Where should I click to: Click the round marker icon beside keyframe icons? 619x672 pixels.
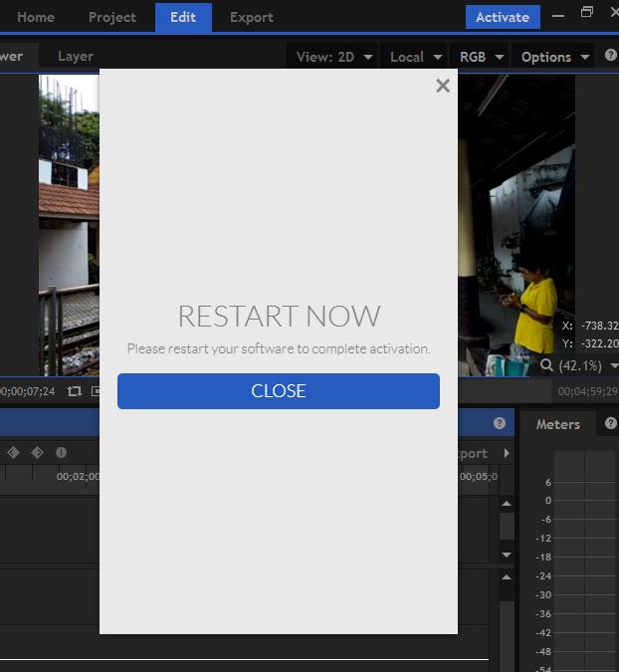pos(61,453)
